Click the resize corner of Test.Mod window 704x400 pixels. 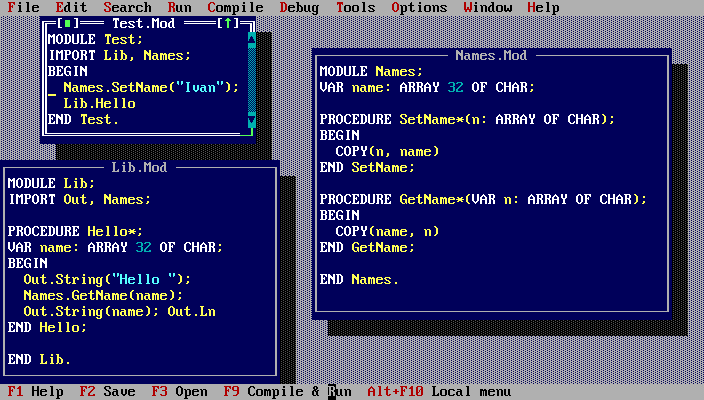pyautogui.click(x=252, y=135)
